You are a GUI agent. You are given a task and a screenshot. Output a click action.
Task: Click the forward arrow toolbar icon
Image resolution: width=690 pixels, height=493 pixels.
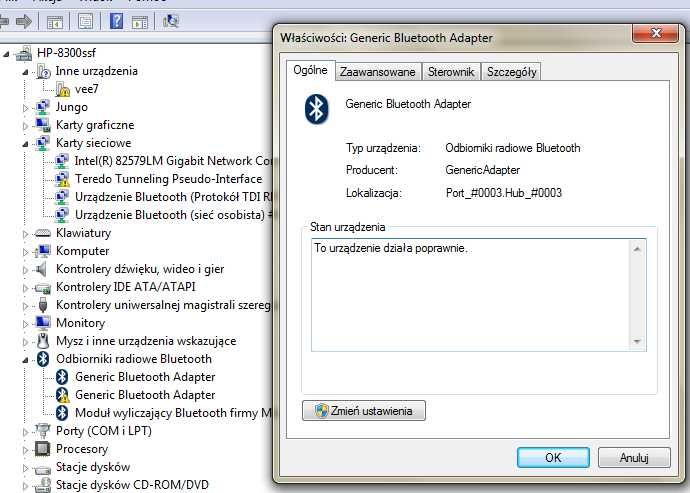coord(24,21)
